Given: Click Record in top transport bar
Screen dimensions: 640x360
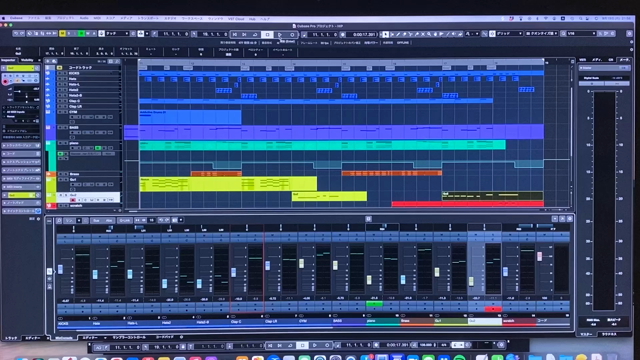Looking at the screenshot, I should point(292,35).
